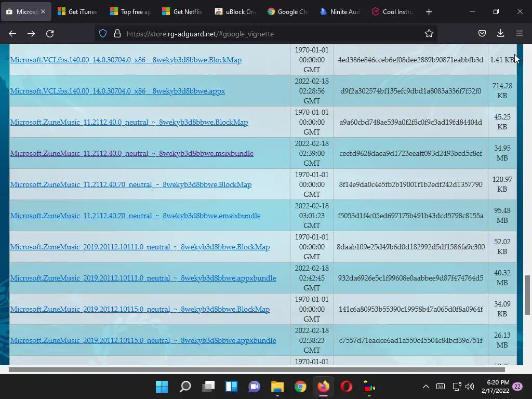Download ZuneMusic 11.2112.40.70 BlockMap link
This screenshot has width=532, height=399.
click(131, 184)
